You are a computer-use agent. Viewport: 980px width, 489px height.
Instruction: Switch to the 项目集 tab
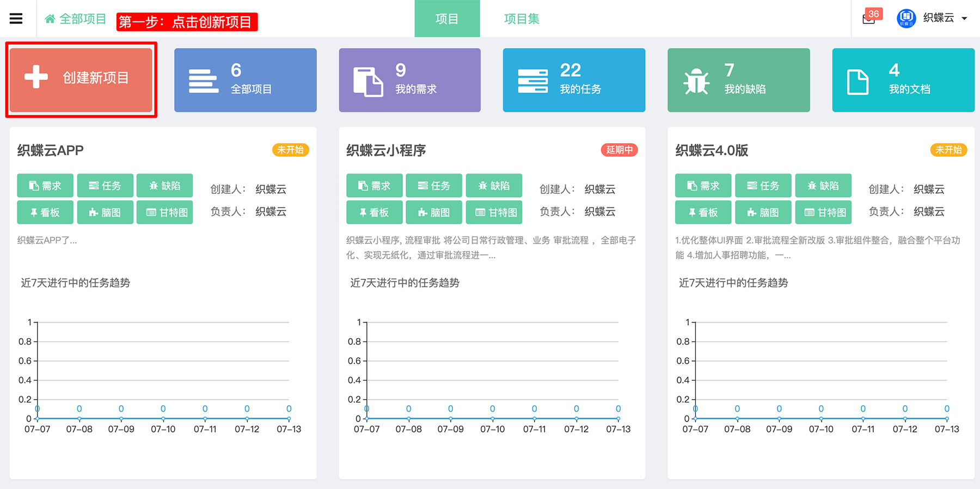point(521,19)
